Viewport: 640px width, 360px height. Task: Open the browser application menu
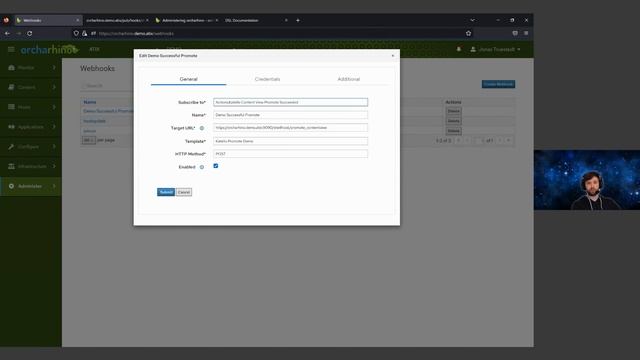pyautogui.click(x=526, y=33)
